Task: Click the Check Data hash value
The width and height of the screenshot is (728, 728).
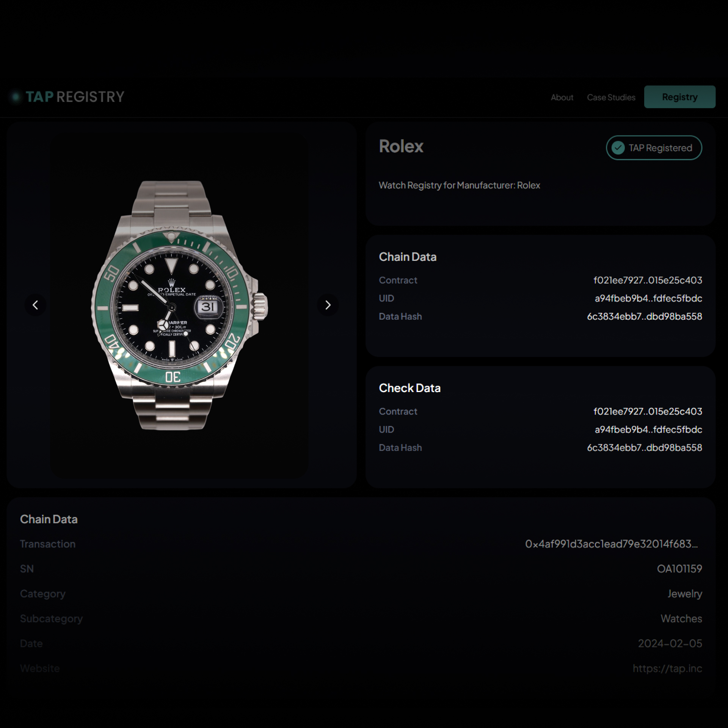Action: (644, 448)
